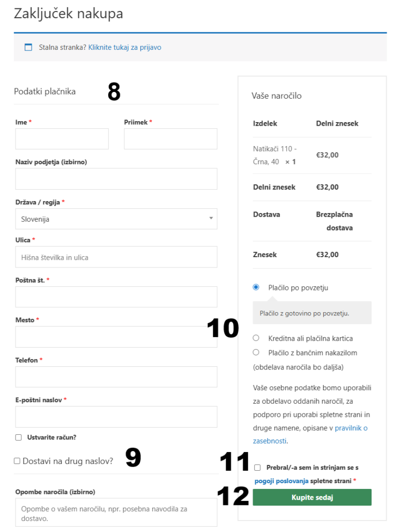Click the Ulica address field
This screenshot has height=532, width=396.
(x=116, y=257)
